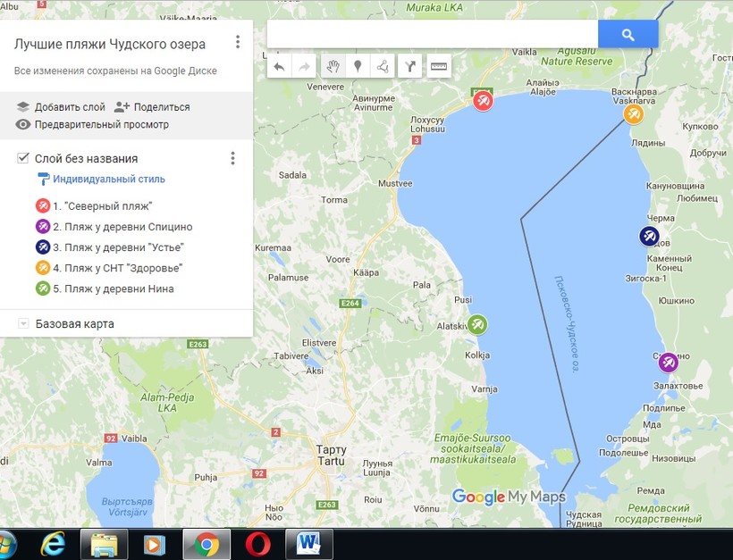Click Все изменения сохранены на Google Диске text
Screen dimensions: 733x560
coord(115,71)
